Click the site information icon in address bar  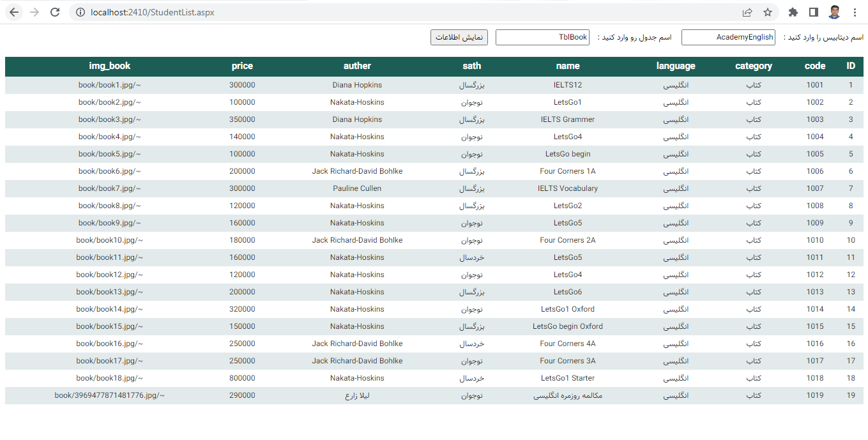coord(80,12)
